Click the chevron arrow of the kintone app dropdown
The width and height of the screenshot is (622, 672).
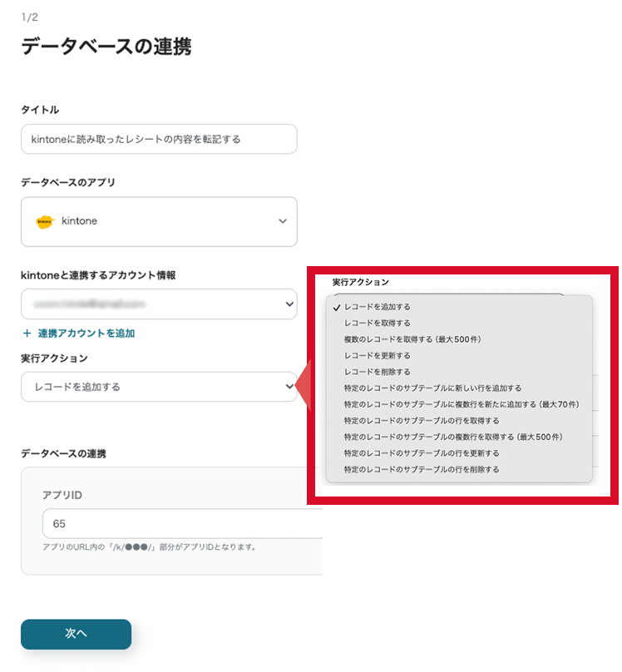point(283,221)
